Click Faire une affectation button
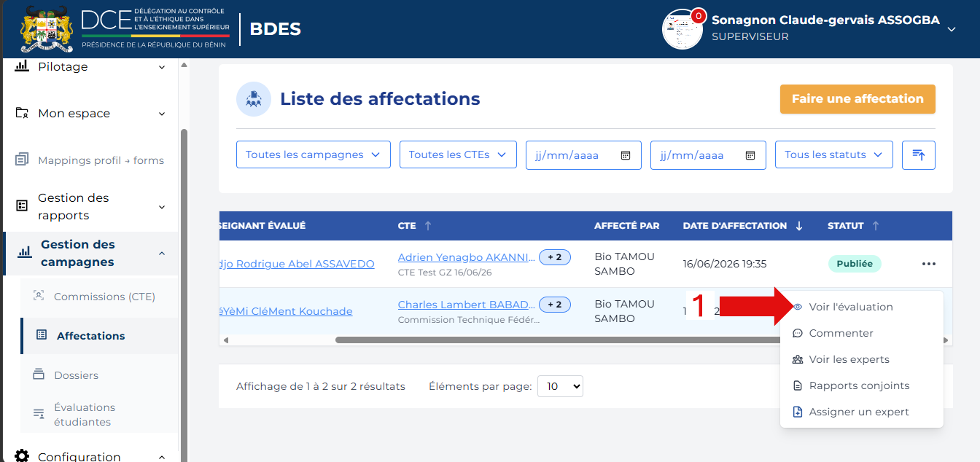The image size is (980, 462). [857, 99]
